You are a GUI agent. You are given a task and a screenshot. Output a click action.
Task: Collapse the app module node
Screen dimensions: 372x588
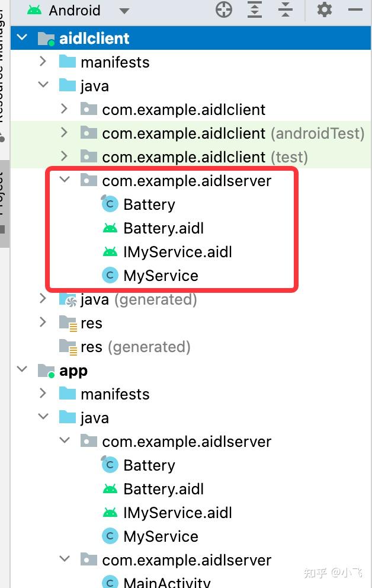point(23,370)
